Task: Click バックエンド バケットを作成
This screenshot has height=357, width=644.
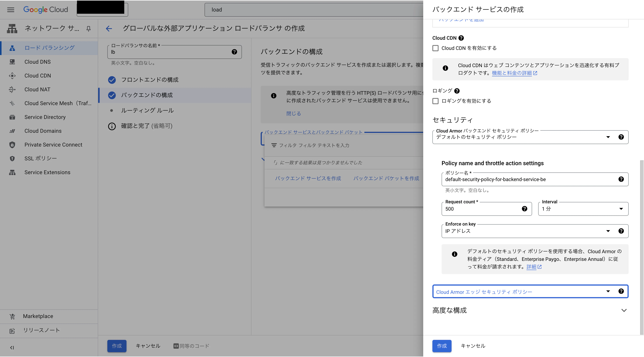Action: click(386, 179)
